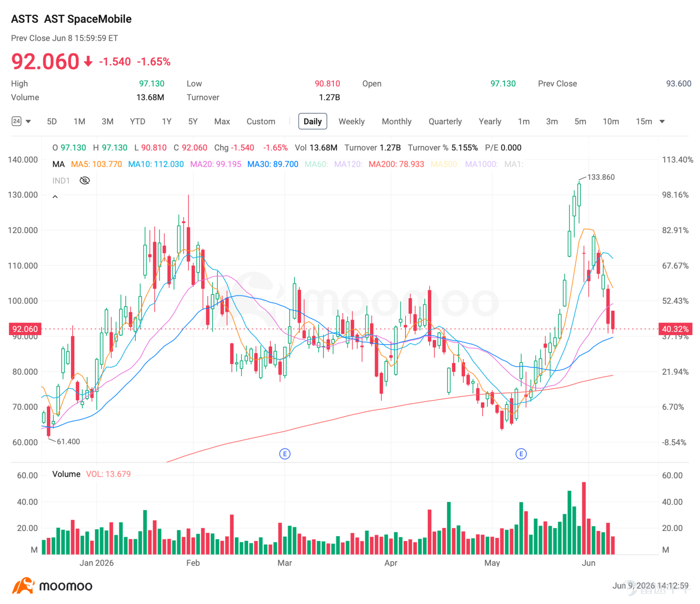Screen dimensions: 700x604
Task: Click the 92.060 current price axis tag
Action: [x=25, y=329]
